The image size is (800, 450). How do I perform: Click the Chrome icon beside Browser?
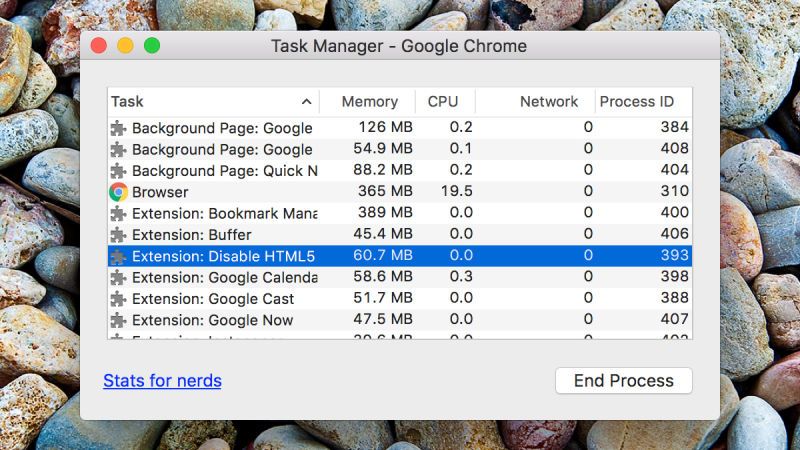coord(118,192)
